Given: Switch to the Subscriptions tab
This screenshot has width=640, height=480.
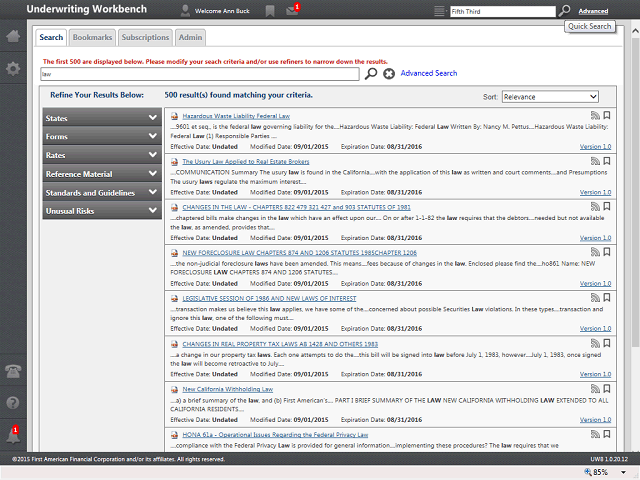Looking at the screenshot, I should (x=145, y=37).
